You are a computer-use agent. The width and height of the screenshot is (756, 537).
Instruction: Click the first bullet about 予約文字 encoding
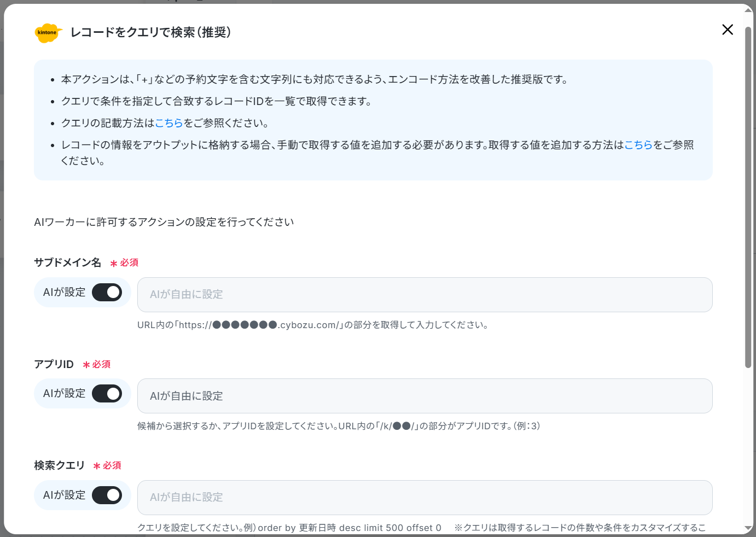pyautogui.click(x=316, y=79)
